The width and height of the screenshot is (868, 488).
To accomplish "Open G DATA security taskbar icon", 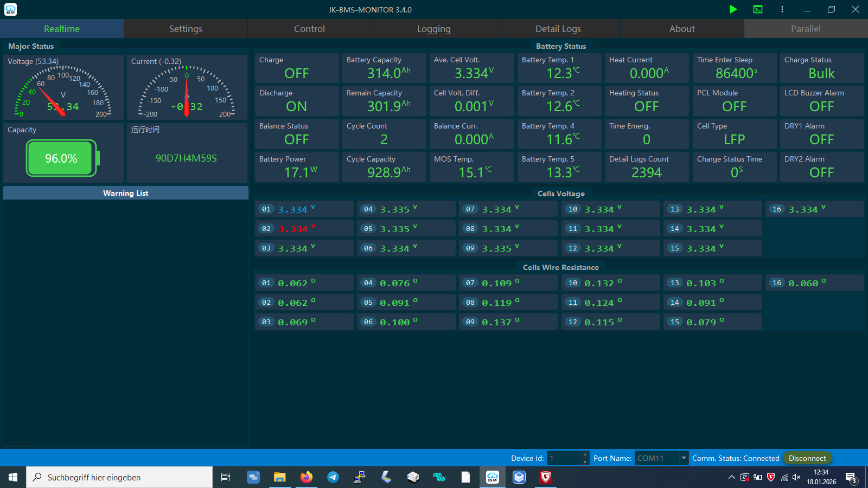I will [546, 477].
